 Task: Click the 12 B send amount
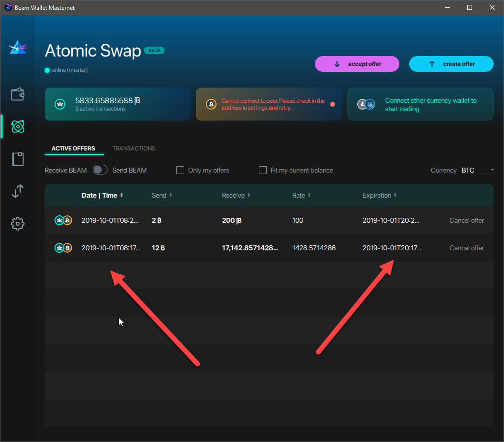pos(158,248)
